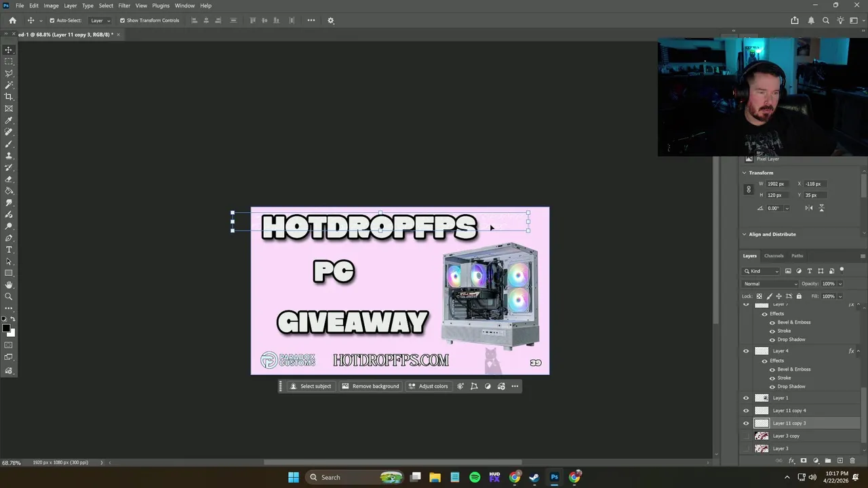
Task: Open the Fill slider dropdown arrow
Action: point(840,296)
